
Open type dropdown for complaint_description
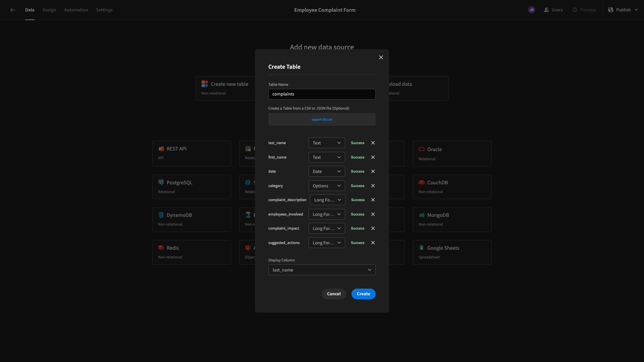click(x=327, y=200)
